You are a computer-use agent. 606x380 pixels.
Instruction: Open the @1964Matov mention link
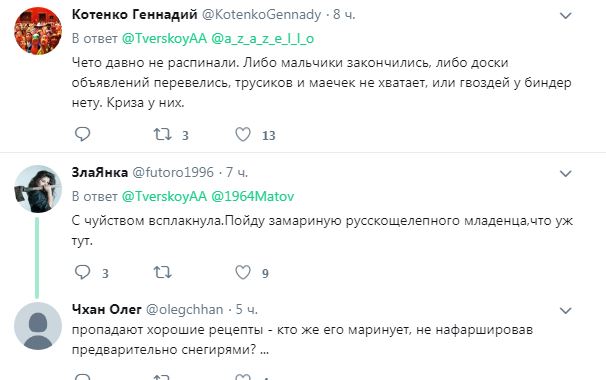point(253,196)
